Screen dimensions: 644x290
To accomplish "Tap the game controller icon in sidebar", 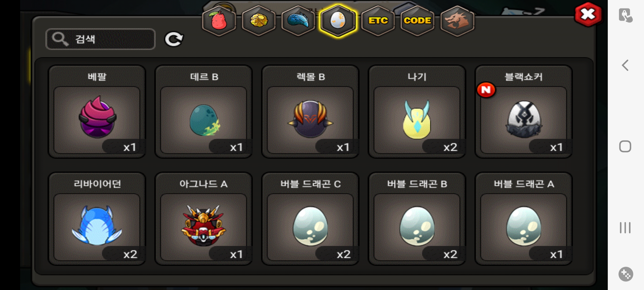I will pyautogui.click(x=626, y=274).
